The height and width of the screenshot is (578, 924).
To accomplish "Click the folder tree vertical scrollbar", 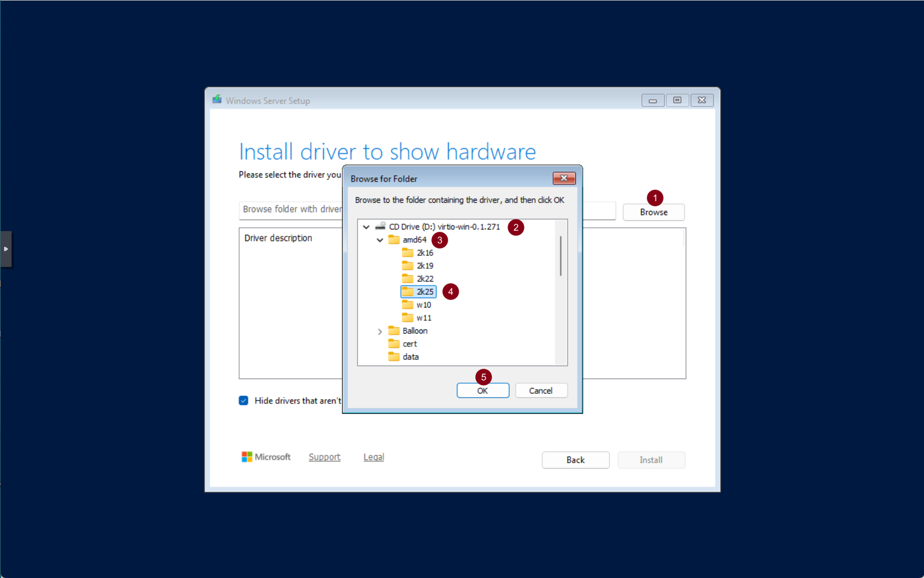I will (x=561, y=256).
